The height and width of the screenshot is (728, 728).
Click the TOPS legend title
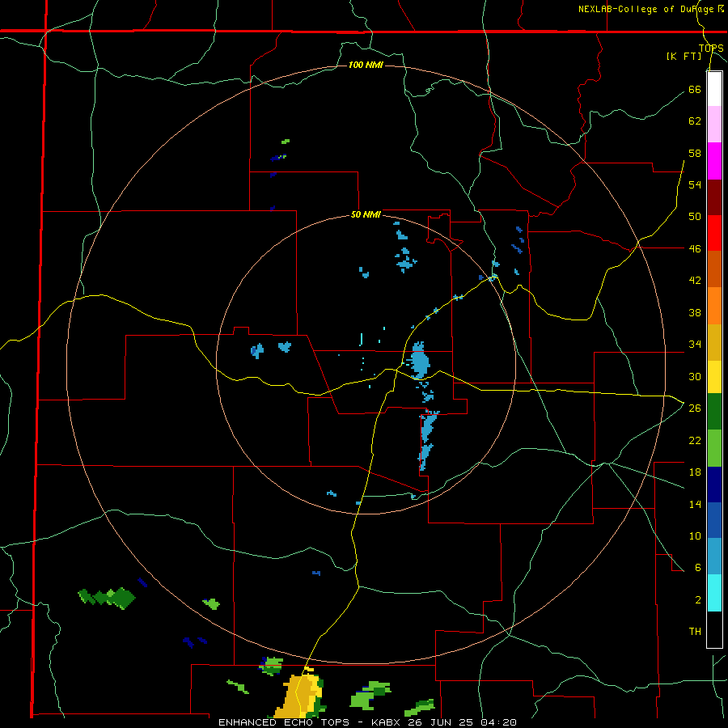click(711, 49)
